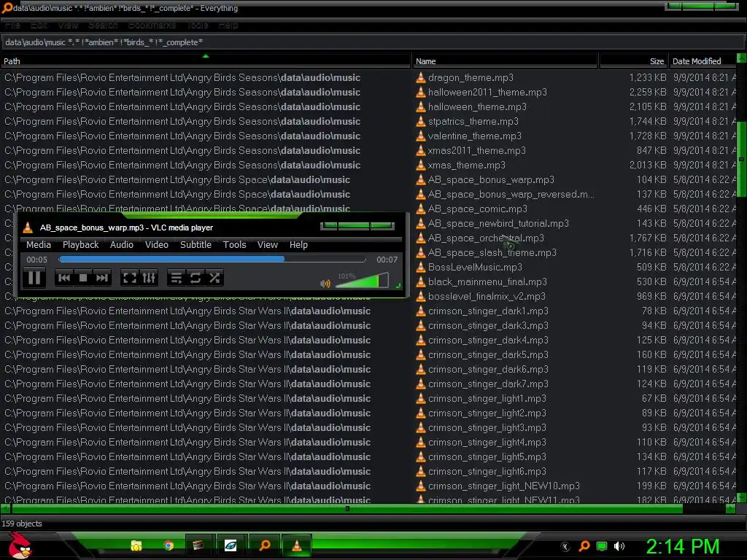Viewport: 747px width, 560px height.
Task: Pause playback in VLC media player
Action: click(x=34, y=278)
